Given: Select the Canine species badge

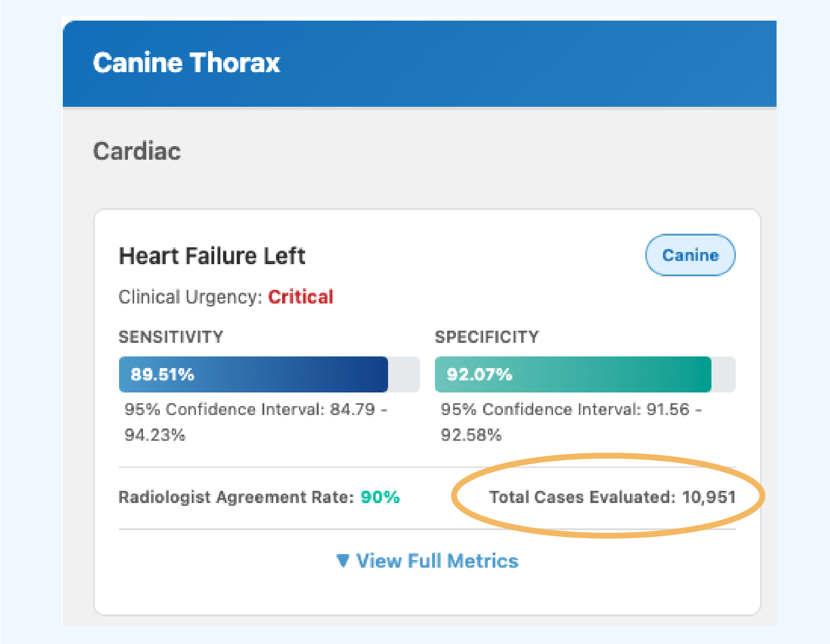Looking at the screenshot, I should click(x=690, y=255).
